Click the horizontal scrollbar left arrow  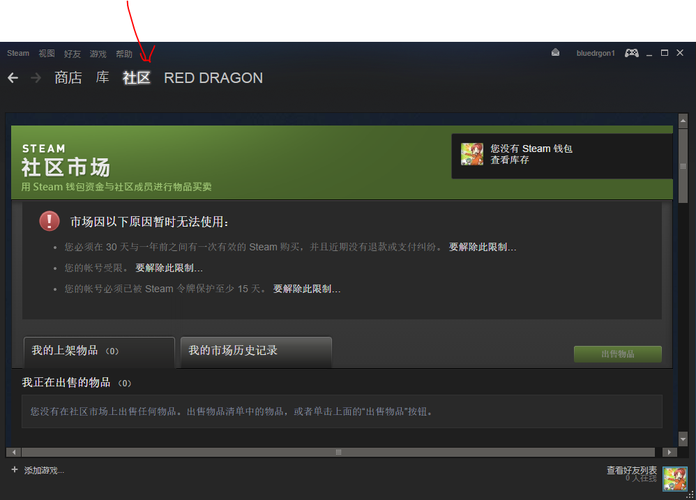click(14, 452)
